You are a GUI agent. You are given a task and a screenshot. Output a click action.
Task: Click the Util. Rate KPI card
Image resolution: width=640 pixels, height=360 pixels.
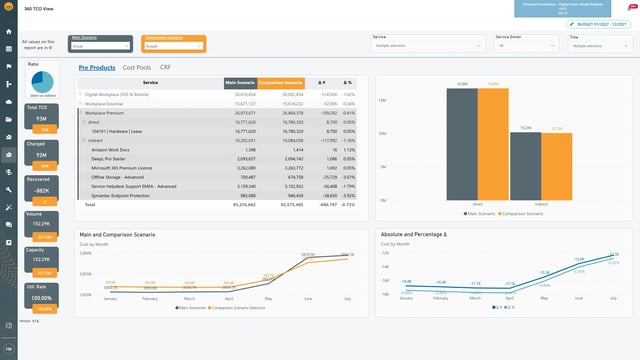coord(41,298)
